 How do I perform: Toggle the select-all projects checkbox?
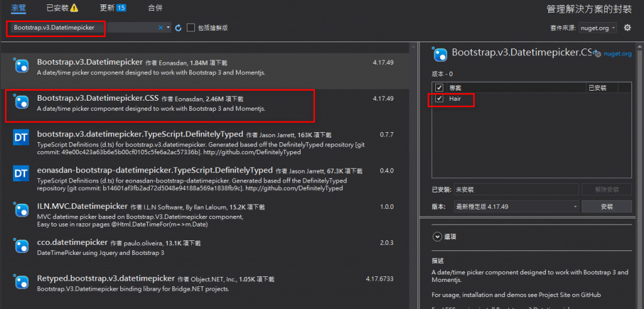pos(440,87)
